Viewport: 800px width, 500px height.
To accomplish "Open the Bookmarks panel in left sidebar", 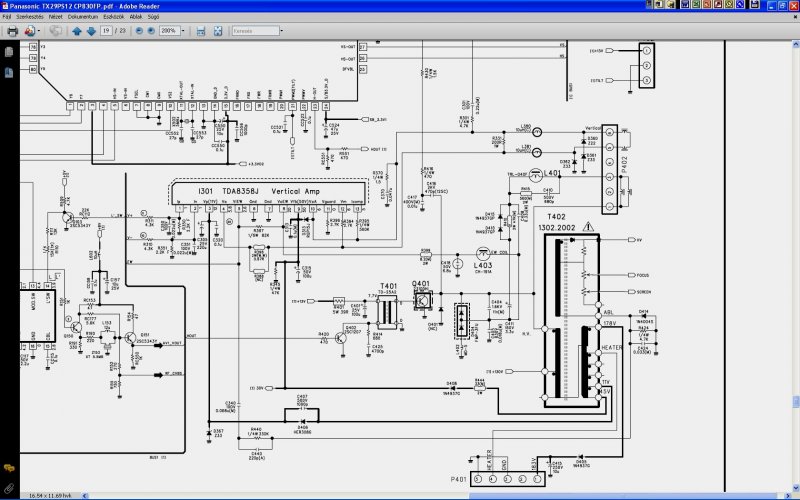I will tap(9, 73).
